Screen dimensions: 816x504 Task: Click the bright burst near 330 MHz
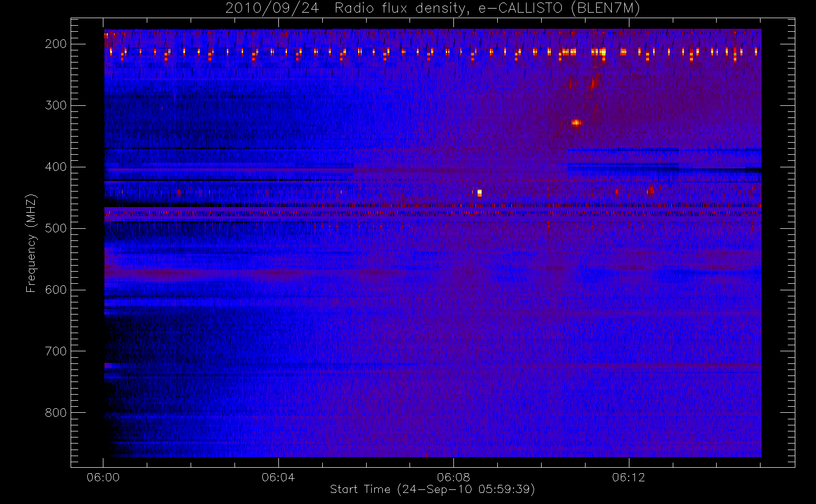[x=576, y=122]
